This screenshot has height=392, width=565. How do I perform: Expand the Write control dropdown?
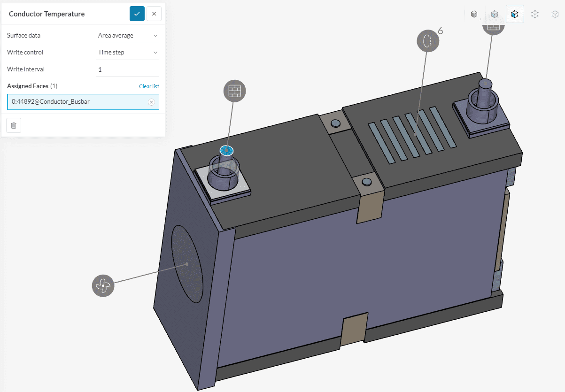click(128, 52)
